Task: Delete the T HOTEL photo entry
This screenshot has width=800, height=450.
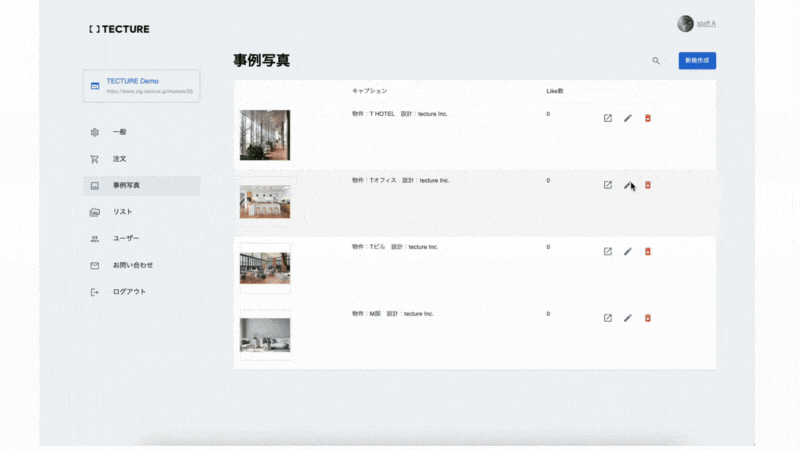Action: [647, 118]
